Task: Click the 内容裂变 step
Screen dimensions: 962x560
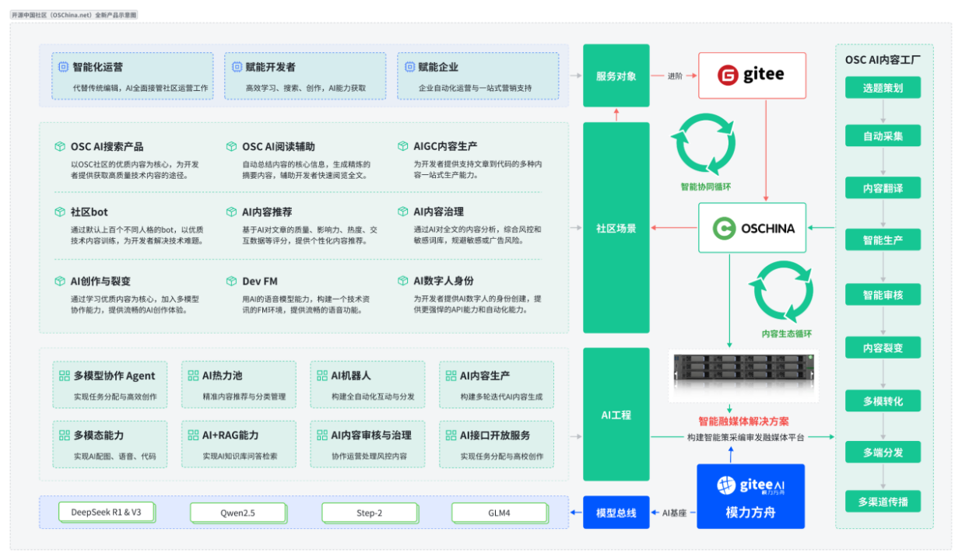Action: pyautogui.click(x=883, y=348)
